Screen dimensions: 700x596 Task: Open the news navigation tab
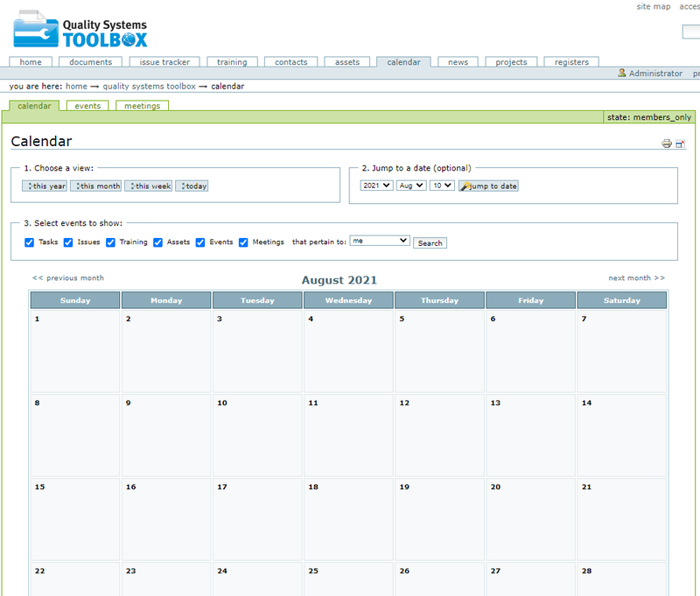coord(458,62)
